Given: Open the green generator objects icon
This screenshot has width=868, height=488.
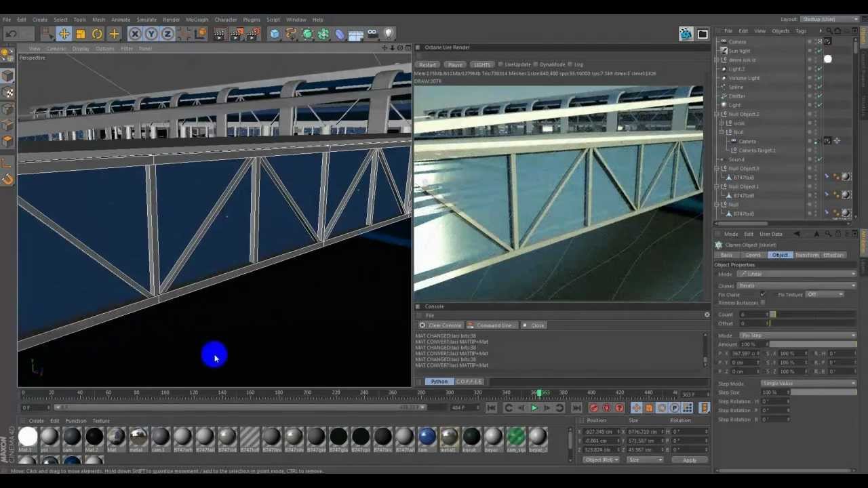Looking at the screenshot, I should 307,34.
